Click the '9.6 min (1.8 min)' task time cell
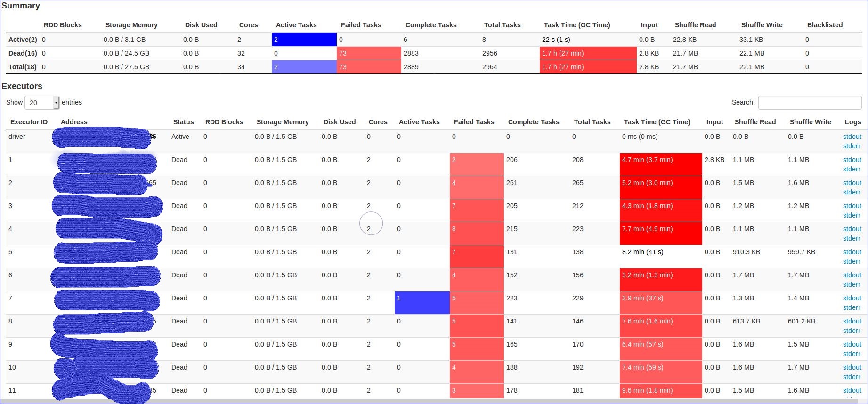The width and height of the screenshot is (868, 404). [661, 391]
